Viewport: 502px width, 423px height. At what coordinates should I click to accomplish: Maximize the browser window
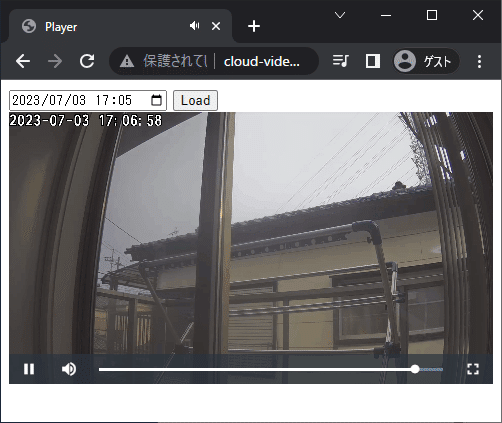(x=432, y=15)
